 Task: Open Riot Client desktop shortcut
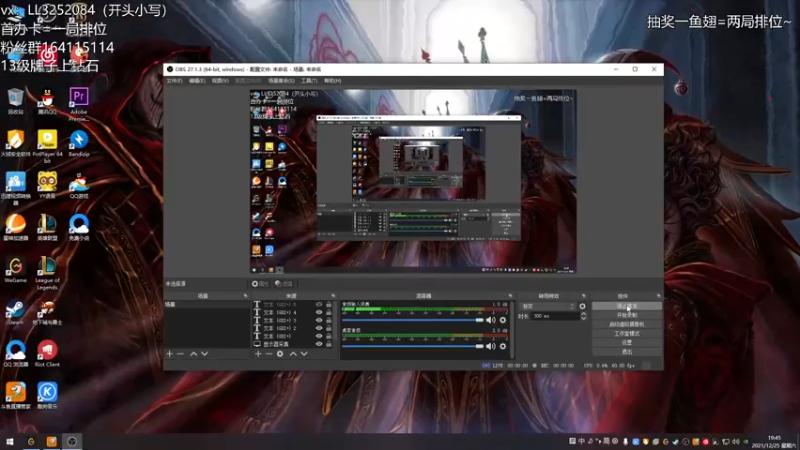(x=47, y=354)
